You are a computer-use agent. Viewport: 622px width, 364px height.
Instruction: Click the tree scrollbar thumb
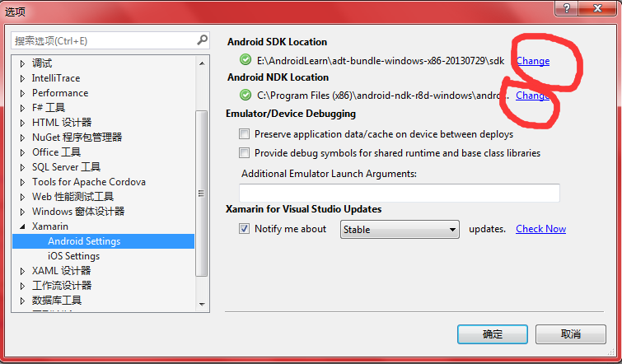[x=202, y=194]
